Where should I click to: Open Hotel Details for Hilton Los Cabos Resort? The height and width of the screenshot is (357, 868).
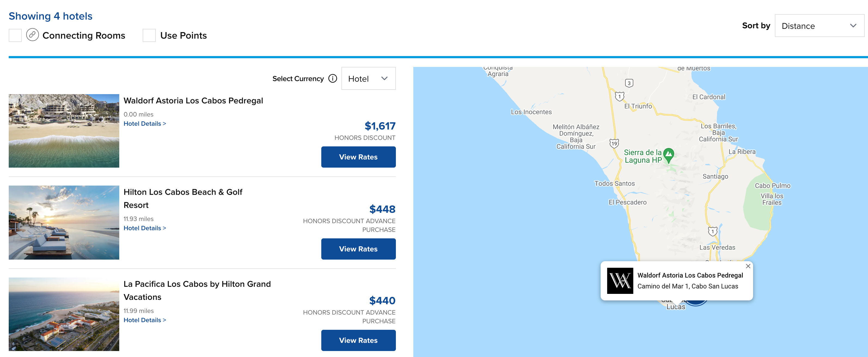145,228
